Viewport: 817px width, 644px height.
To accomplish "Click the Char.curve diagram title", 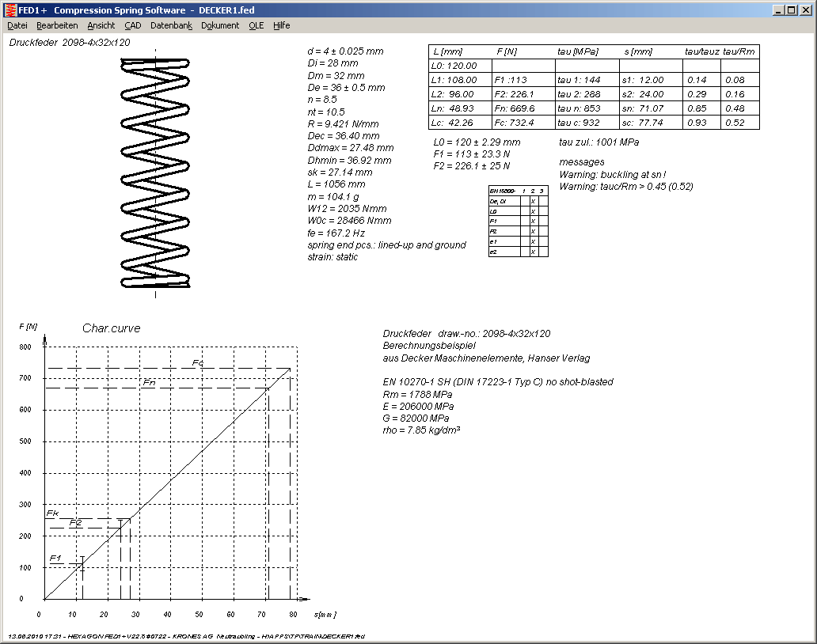I will [x=111, y=328].
